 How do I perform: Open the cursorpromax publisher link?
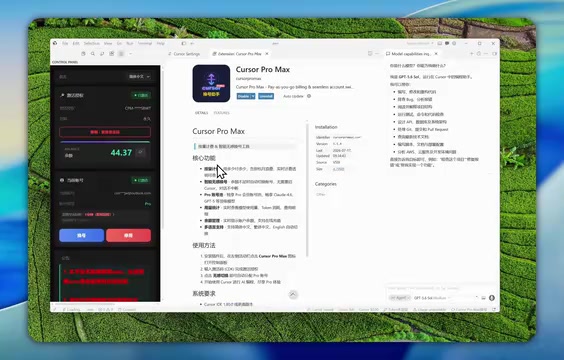point(249,78)
